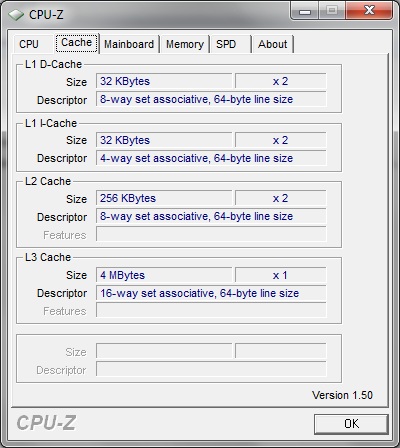Click the empty L2 Cache Features field

pos(211,234)
